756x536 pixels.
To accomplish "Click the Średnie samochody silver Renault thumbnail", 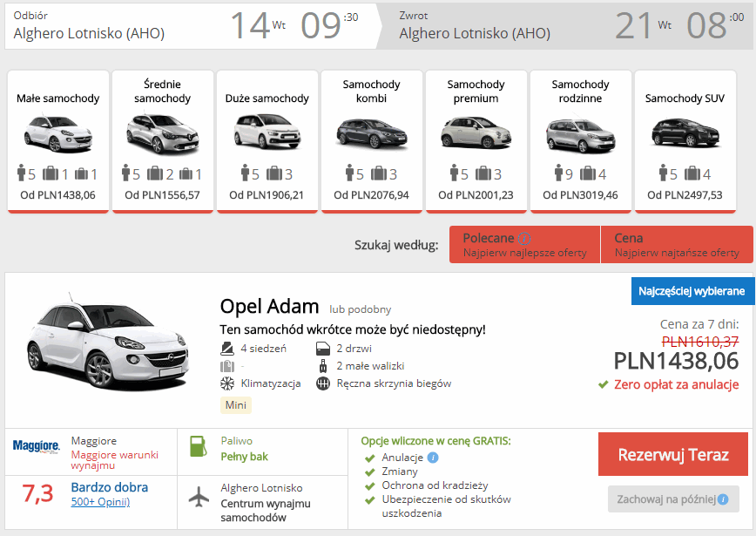I will pos(163,133).
